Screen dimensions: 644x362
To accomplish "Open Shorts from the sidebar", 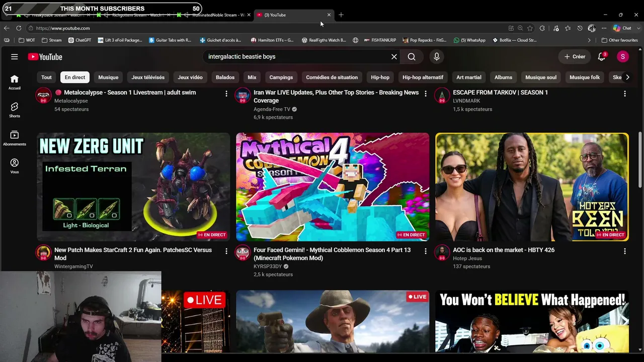I will pos(15,110).
